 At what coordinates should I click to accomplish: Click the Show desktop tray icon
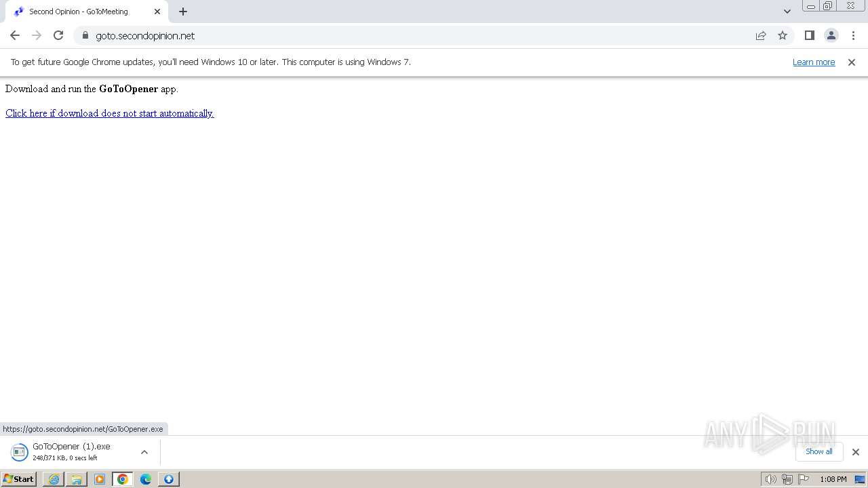click(x=860, y=479)
